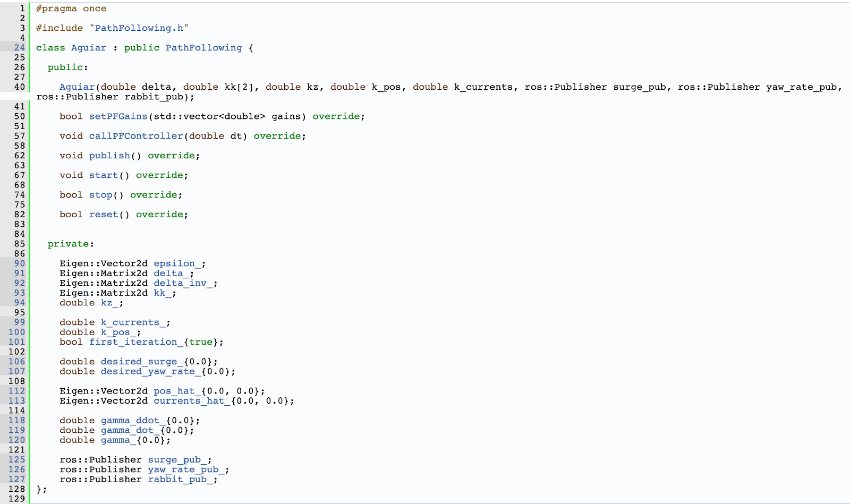The height and width of the screenshot is (504, 850).
Task: Click the kz_ member variable
Action: pos(109,303)
